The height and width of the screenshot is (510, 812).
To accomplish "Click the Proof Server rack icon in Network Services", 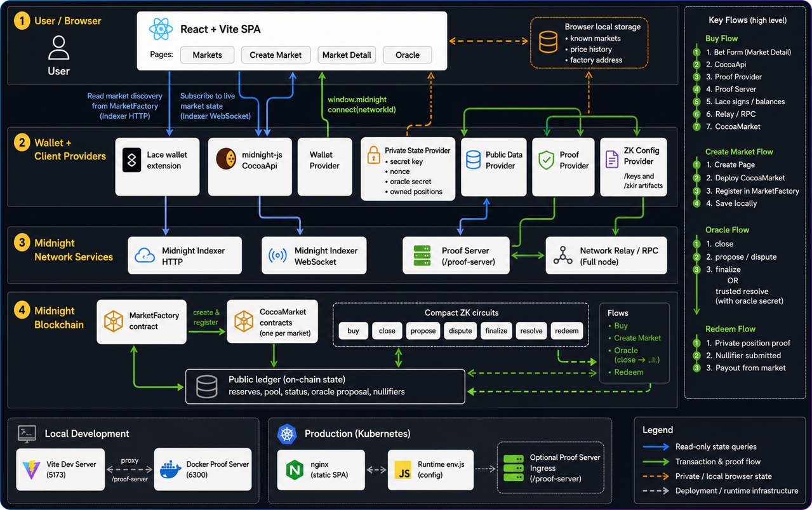I will (422, 255).
